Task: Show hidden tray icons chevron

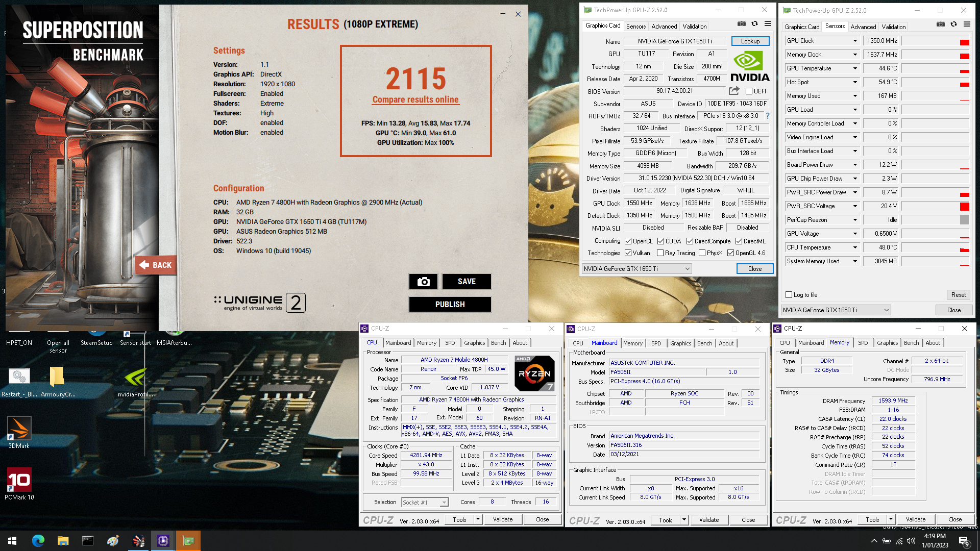Action: [874, 541]
